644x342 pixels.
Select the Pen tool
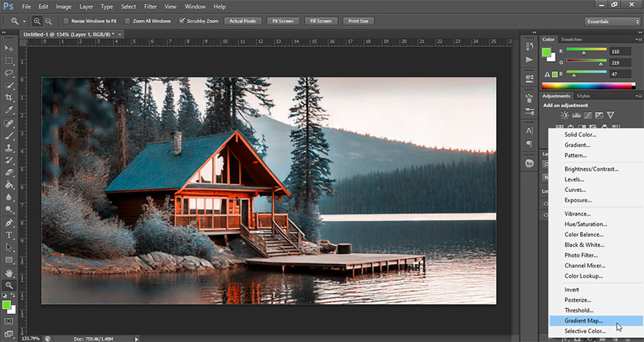[x=10, y=222]
